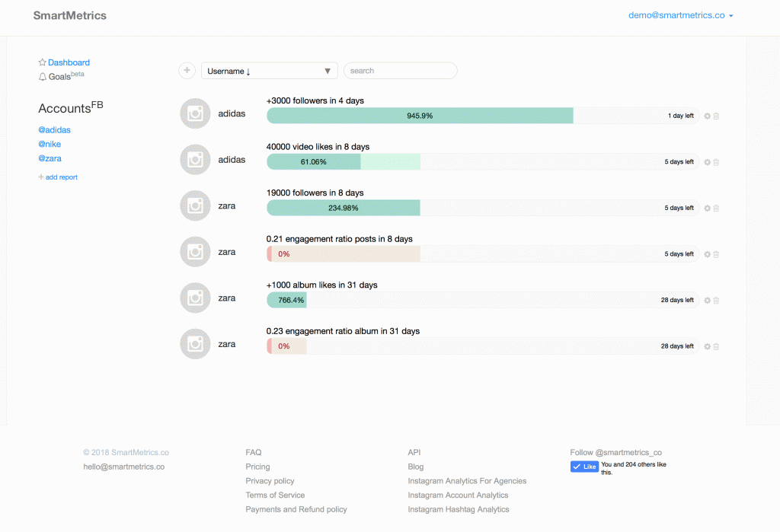
Task: Click the 61.06% progress bar
Action: (313, 162)
